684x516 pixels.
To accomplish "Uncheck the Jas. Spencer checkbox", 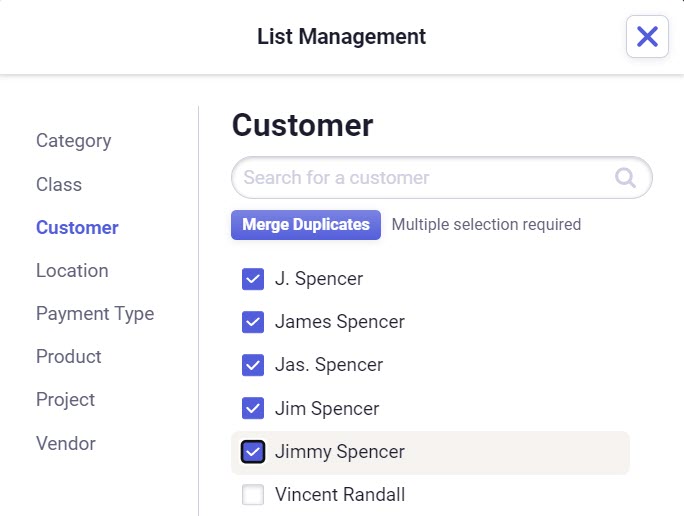I will 253,365.
